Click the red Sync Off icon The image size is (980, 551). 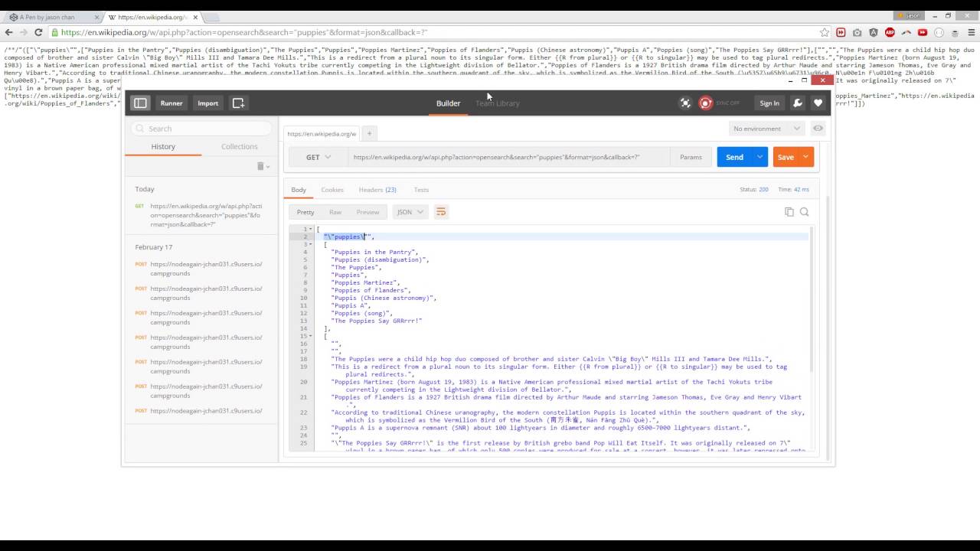tap(706, 103)
